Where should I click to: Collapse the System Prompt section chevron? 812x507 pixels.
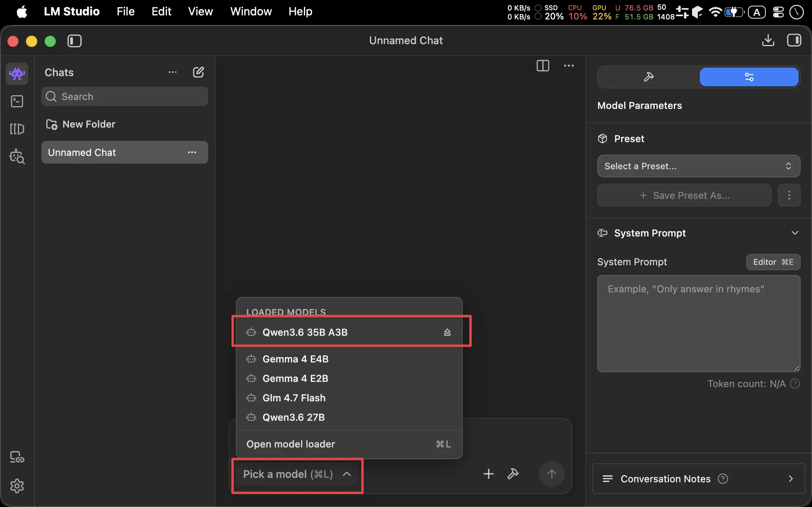coord(795,233)
